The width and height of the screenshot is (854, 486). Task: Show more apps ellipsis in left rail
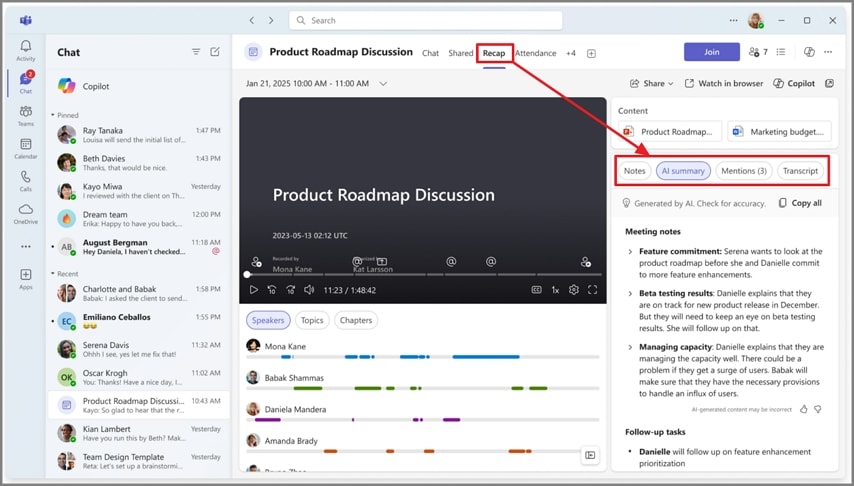26,247
